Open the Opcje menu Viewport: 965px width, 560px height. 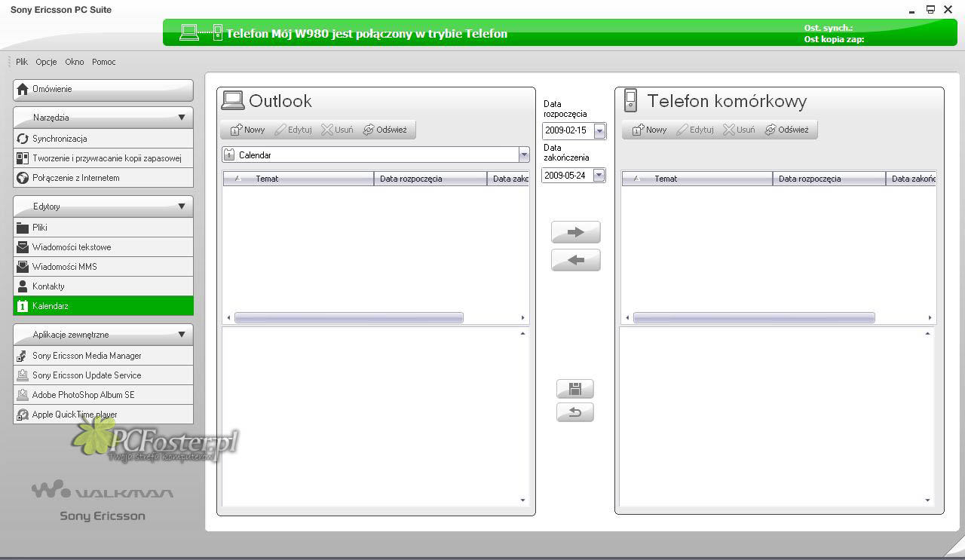coord(46,62)
